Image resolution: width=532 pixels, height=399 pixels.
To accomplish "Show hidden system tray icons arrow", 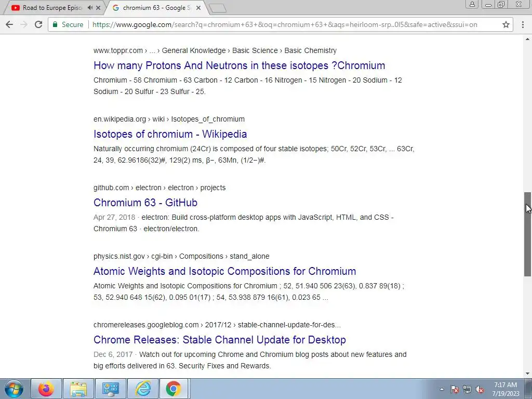I will (x=442, y=389).
